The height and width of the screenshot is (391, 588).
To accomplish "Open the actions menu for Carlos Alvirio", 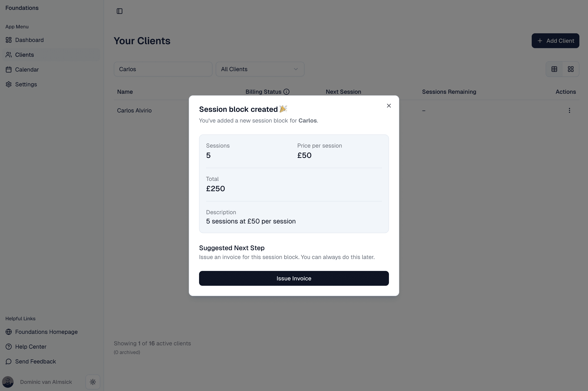I will (x=569, y=110).
